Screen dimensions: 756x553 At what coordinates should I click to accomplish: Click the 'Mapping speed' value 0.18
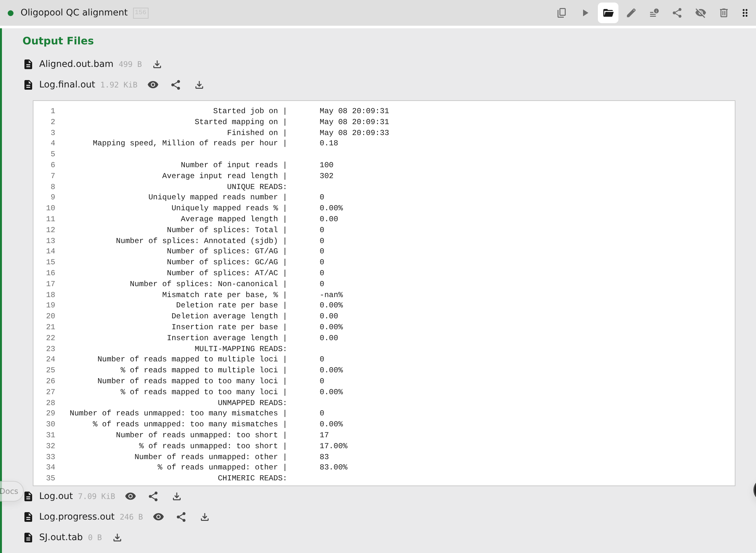tap(328, 143)
